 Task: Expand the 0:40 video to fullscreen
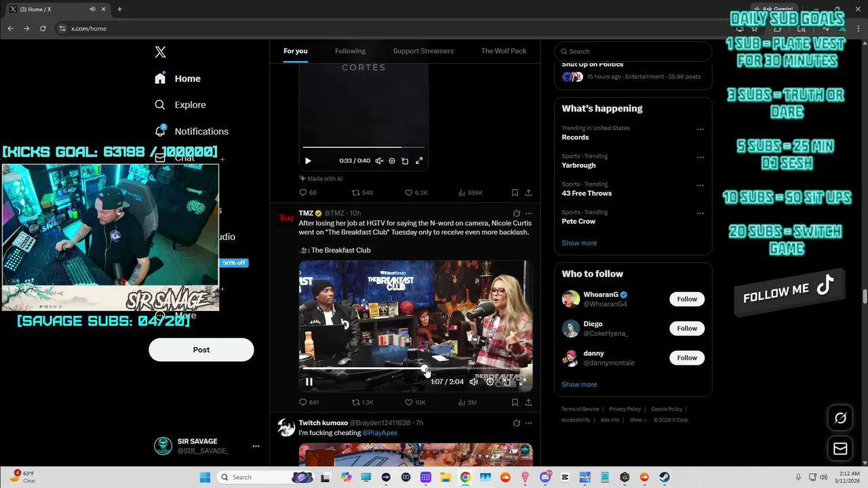419,161
